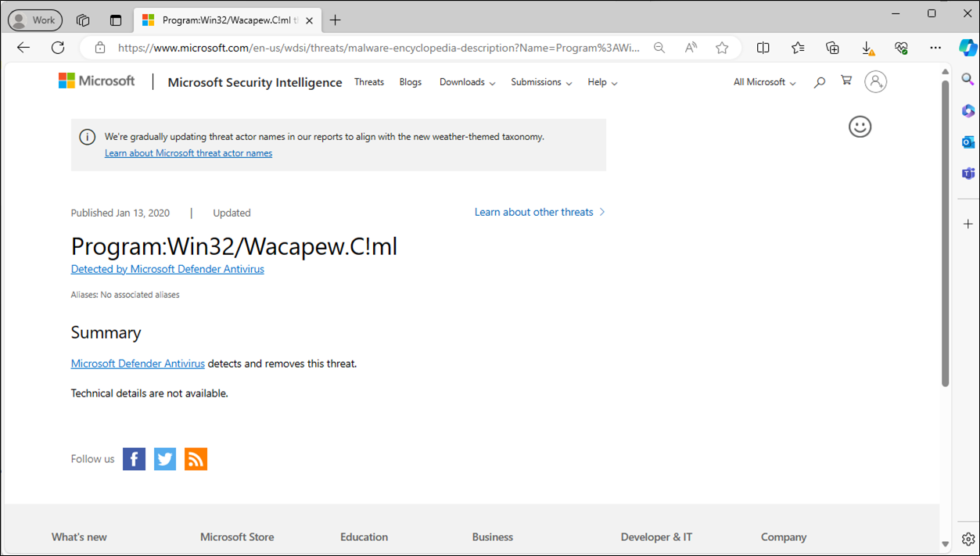980x556 pixels.
Task: Follow on Twitter icon
Action: tap(165, 459)
